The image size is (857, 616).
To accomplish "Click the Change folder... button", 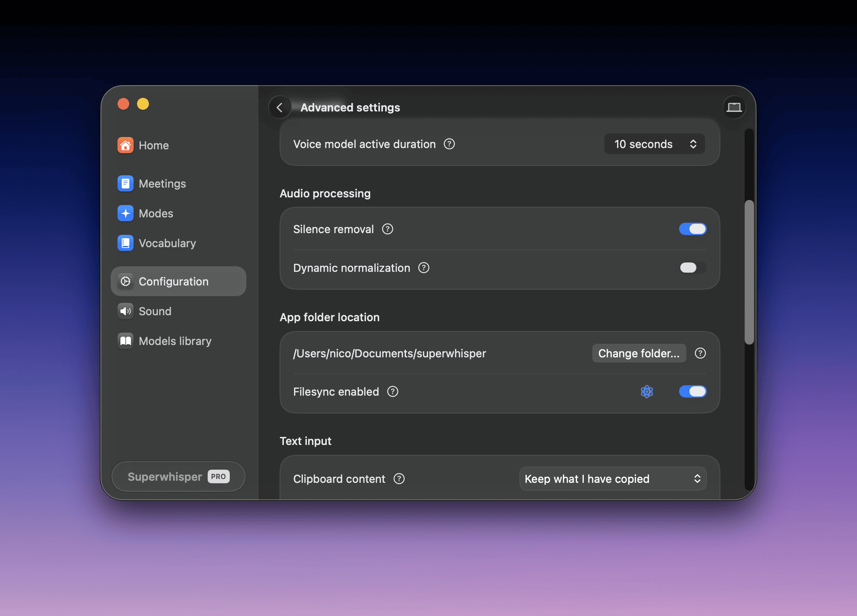I will click(639, 353).
